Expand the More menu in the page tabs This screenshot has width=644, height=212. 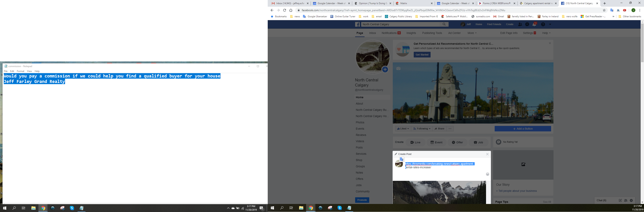pyautogui.click(x=472, y=33)
